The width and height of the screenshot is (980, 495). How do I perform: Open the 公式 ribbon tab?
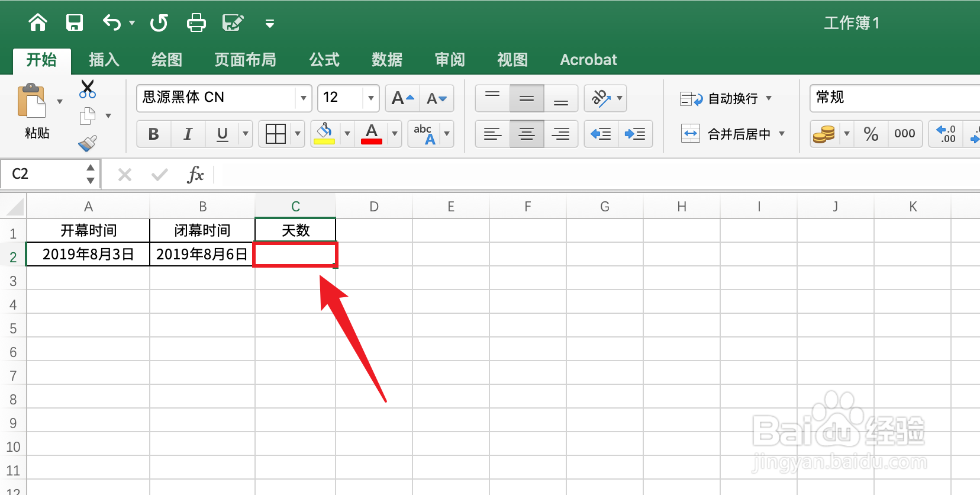324,60
